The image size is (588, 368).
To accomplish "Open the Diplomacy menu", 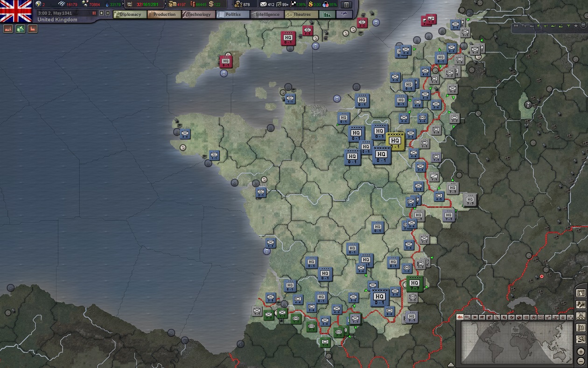I will (x=131, y=14).
